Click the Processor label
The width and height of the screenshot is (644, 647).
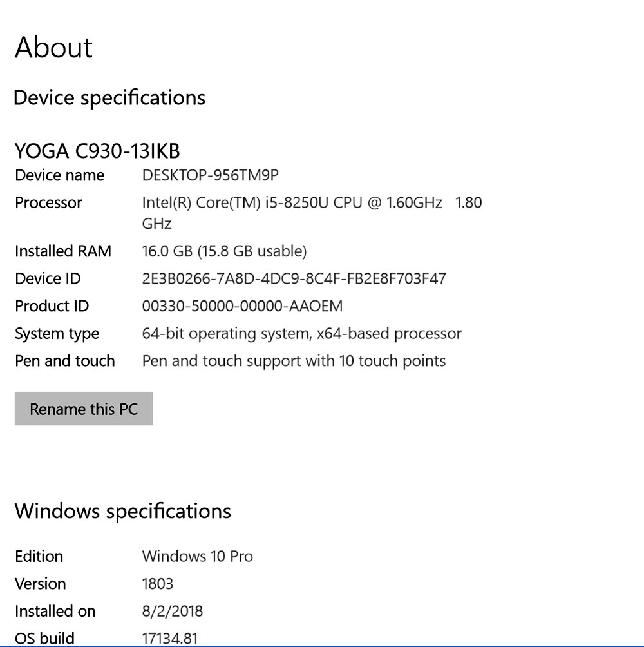49,202
